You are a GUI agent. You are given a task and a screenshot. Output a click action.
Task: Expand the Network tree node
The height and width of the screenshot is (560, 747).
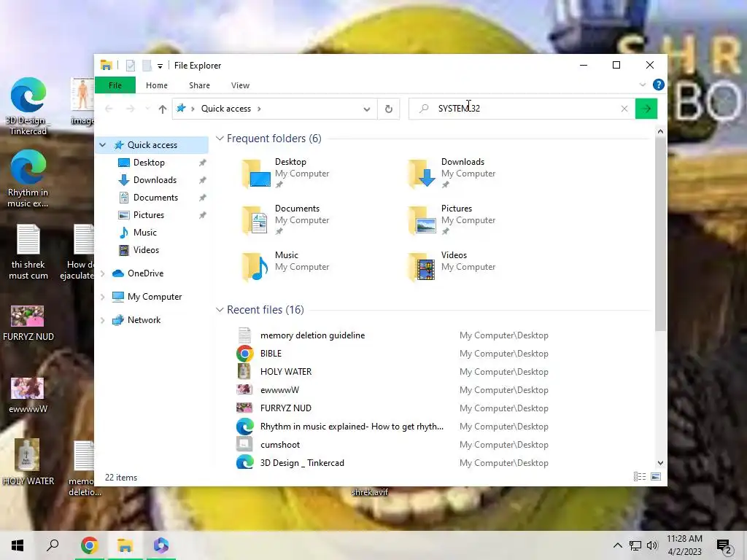pos(102,320)
